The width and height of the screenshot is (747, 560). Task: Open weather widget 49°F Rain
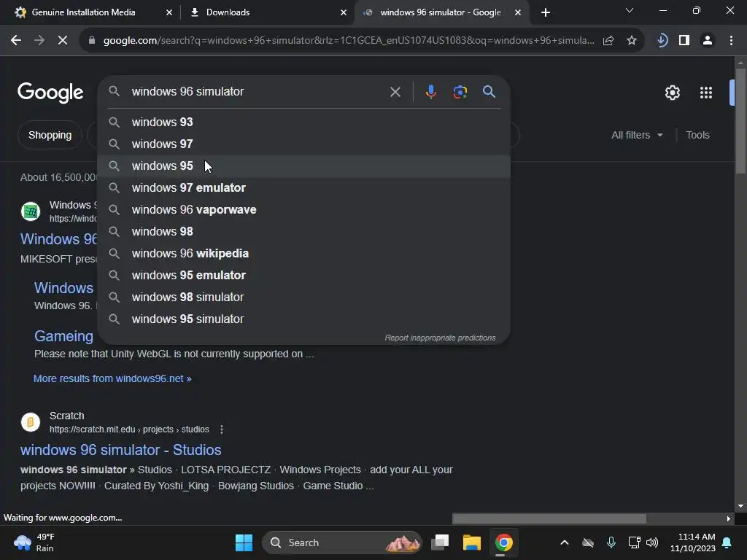(x=34, y=542)
